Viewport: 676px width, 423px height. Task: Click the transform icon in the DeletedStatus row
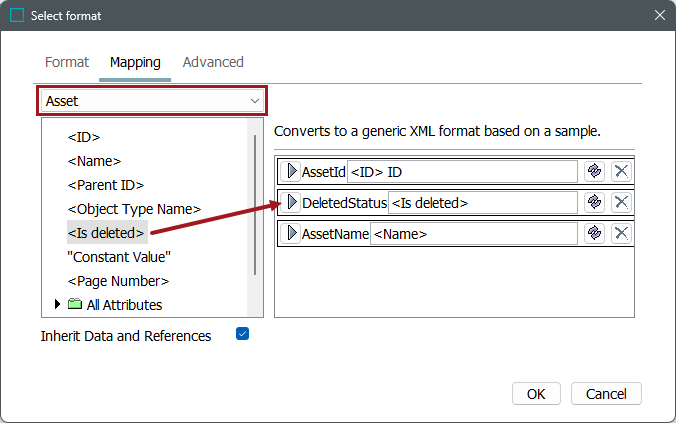tap(594, 202)
